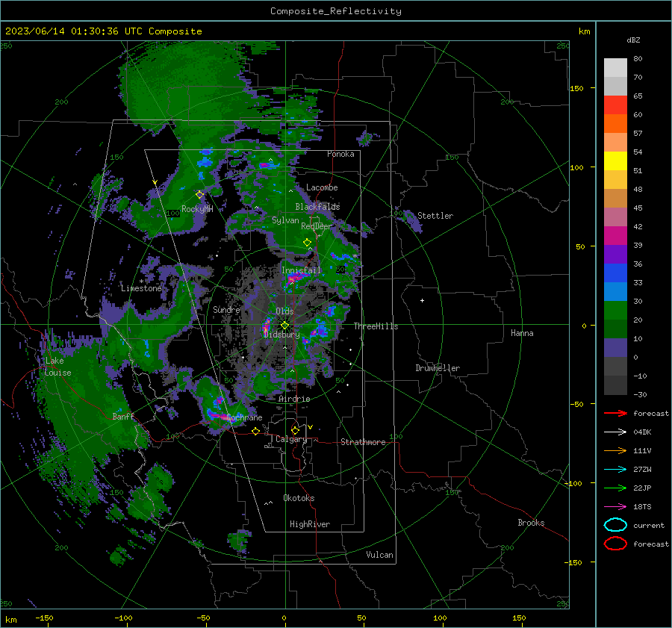Click the Sylvan label
This screenshot has width=672, height=628.
285,220
